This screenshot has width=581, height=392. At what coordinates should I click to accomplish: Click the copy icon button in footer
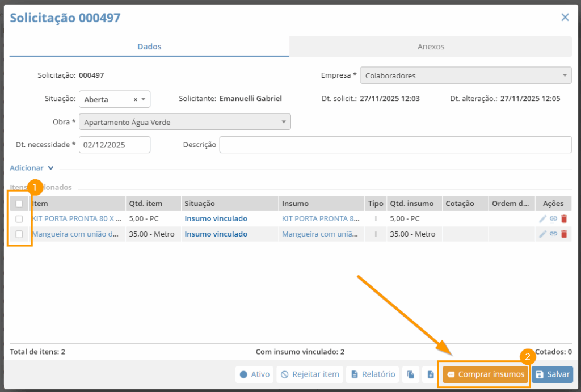pos(411,374)
